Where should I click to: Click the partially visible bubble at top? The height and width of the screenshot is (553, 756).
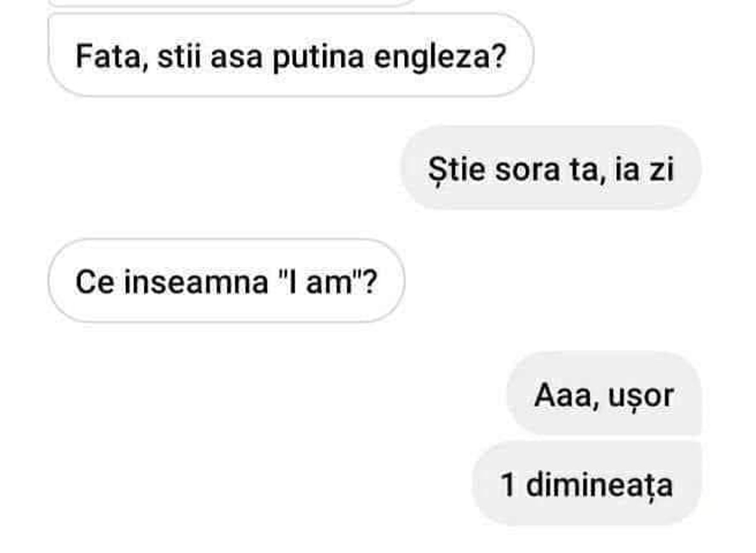232,3
